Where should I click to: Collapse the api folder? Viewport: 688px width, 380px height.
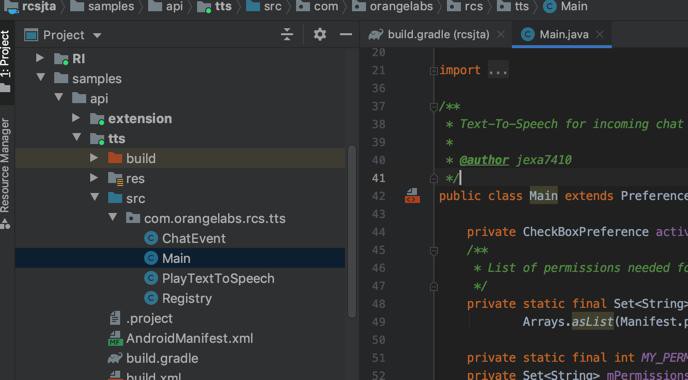coord(59,97)
